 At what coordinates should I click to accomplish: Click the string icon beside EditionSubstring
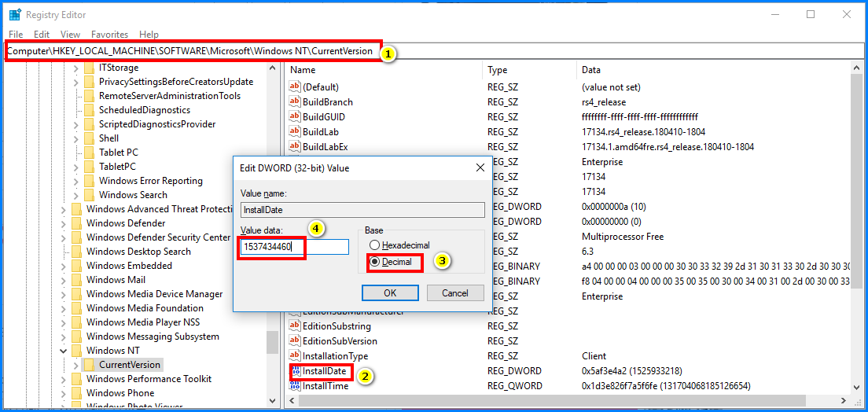(x=295, y=326)
